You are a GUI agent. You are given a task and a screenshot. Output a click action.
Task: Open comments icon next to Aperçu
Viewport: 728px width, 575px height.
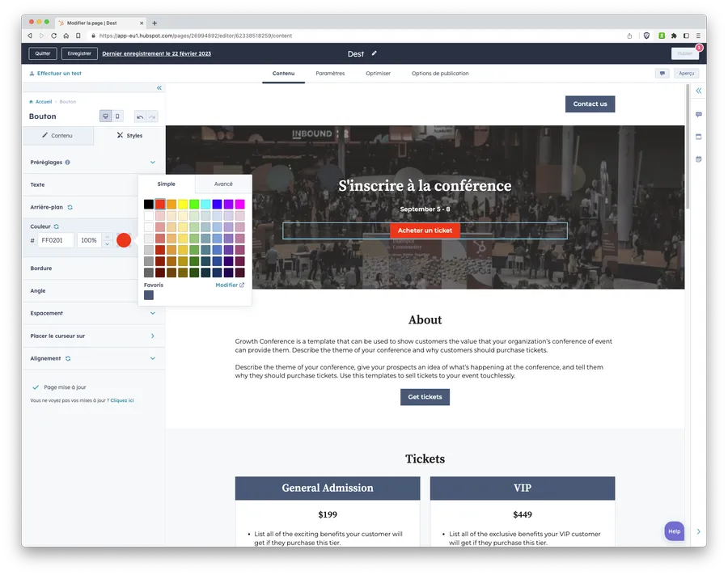click(662, 73)
